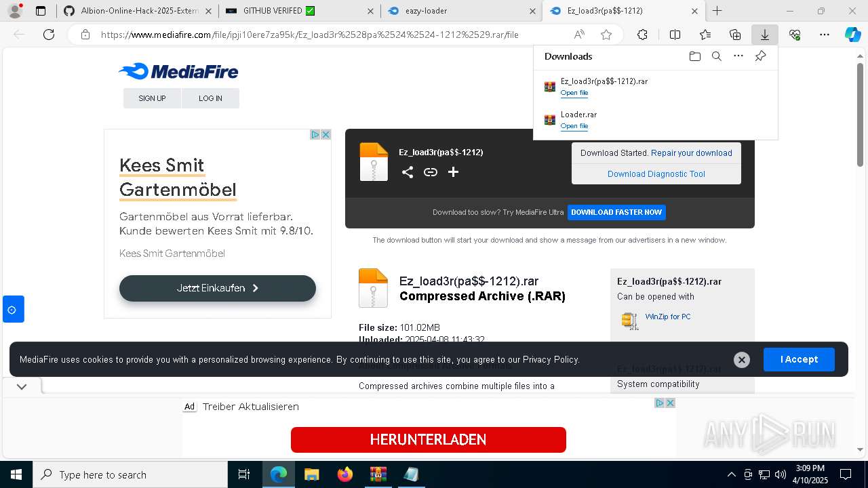This screenshot has width=868, height=488.
Task: Open the Collections icon
Action: pyautogui.click(x=735, y=35)
